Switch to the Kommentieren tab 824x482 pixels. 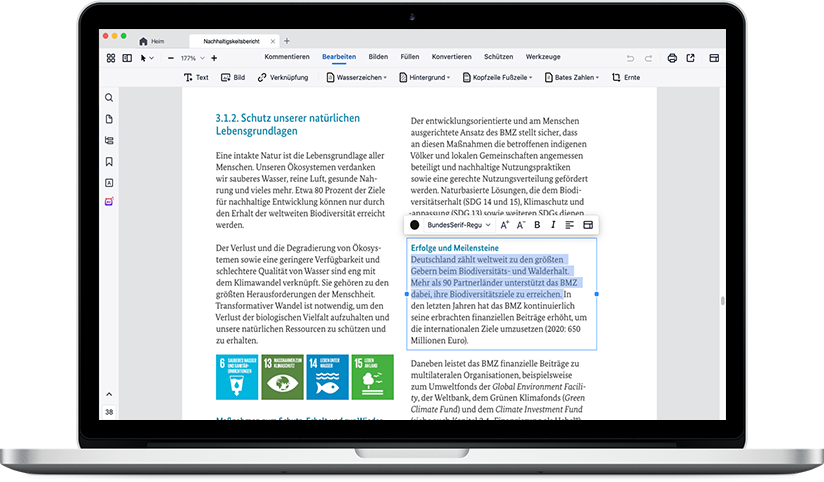(x=287, y=57)
